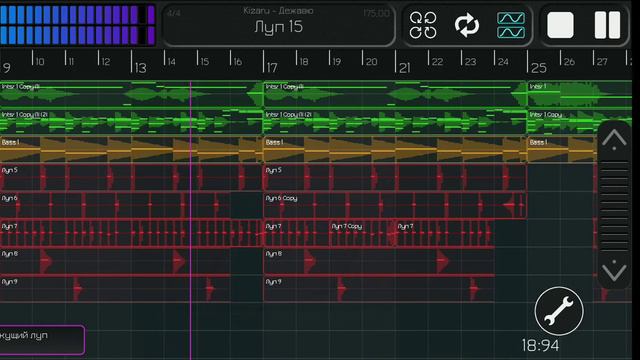
Task: Open the Луп 15 title display
Action: [x=278, y=27]
